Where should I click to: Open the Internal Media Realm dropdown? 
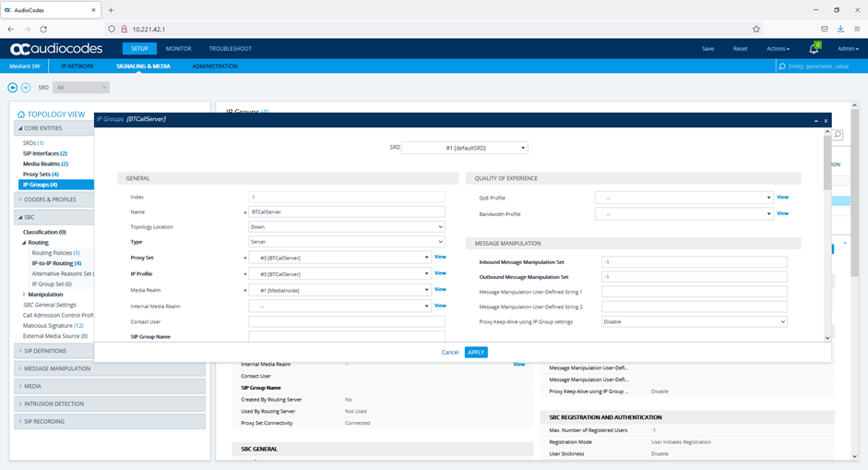point(339,306)
